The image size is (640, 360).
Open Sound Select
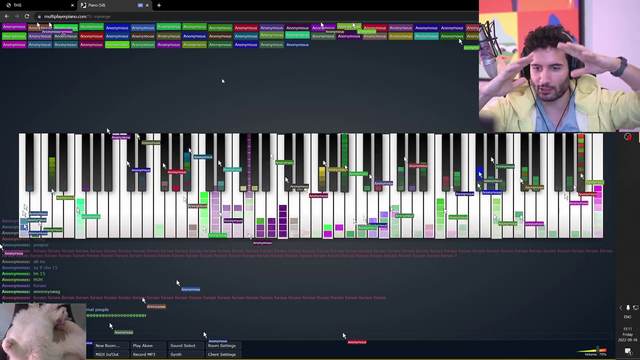pyautogui.click(x=186, y=346)
